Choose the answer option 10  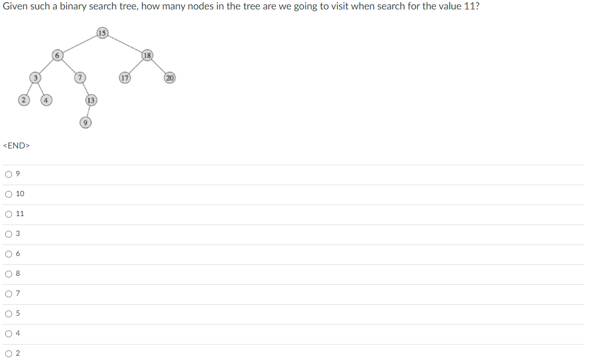tap(8, 194)
